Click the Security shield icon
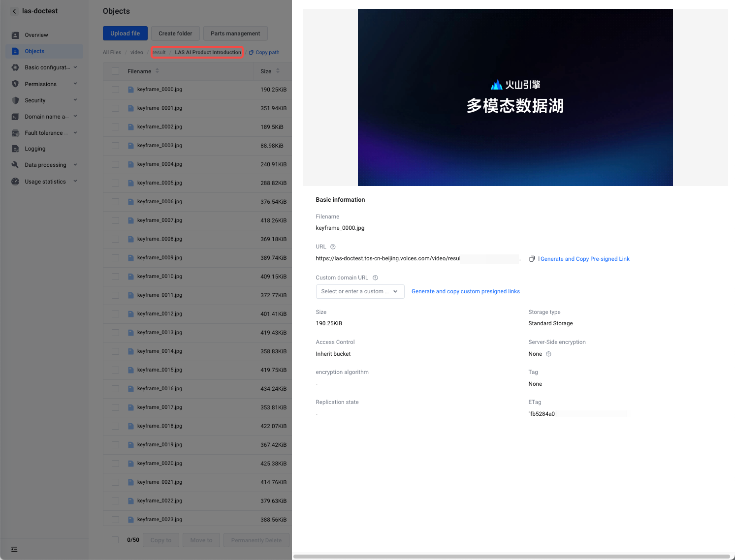This screenshot has width=735, height=560. click(15, 100)
